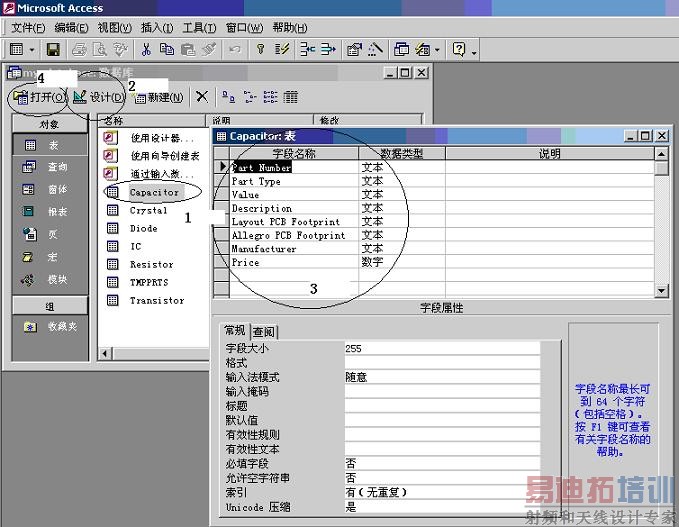Click the Manufacturer field name cell
The image size is (679, 527).
pyautogui.click(x=294, y=249)
